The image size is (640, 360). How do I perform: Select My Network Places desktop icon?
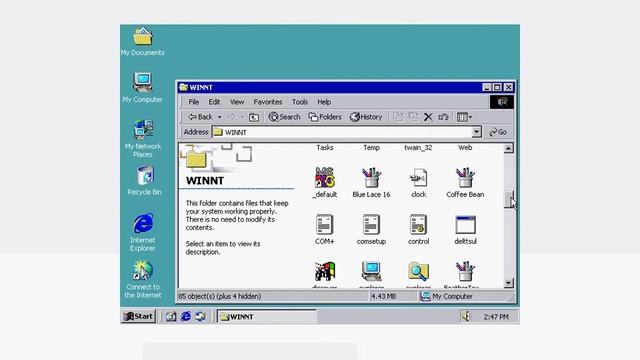(x=143, y=130)
